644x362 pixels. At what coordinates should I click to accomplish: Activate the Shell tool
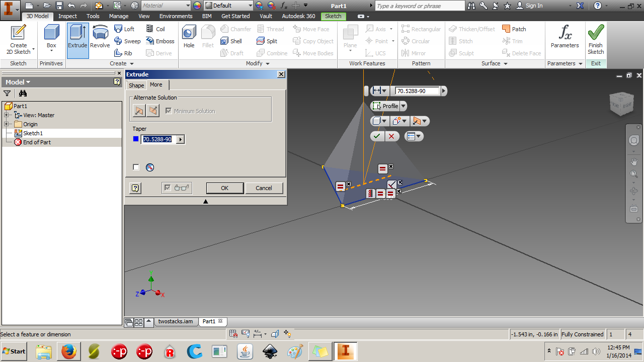coord(232,41)
